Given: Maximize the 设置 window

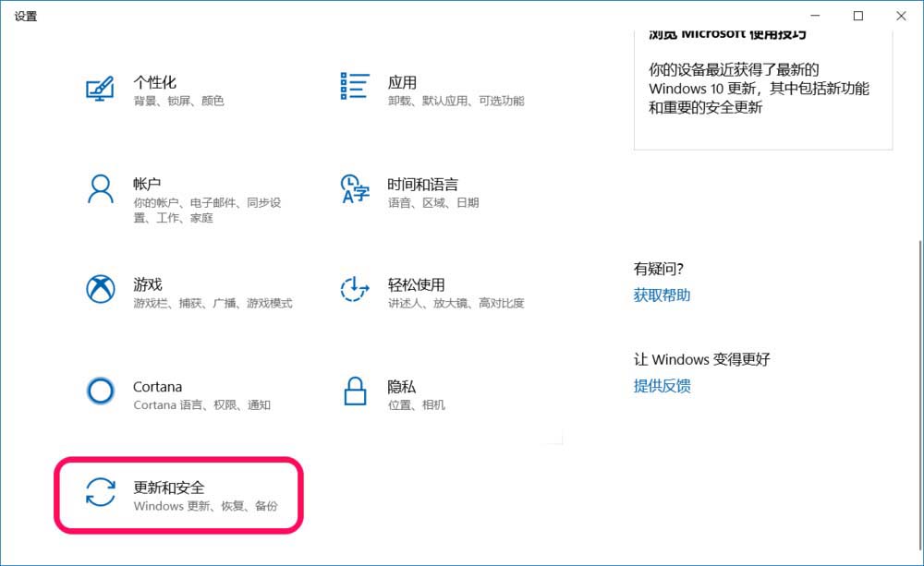Looking at the screenshot, I should pyautogui.click(x=858, y=16).
